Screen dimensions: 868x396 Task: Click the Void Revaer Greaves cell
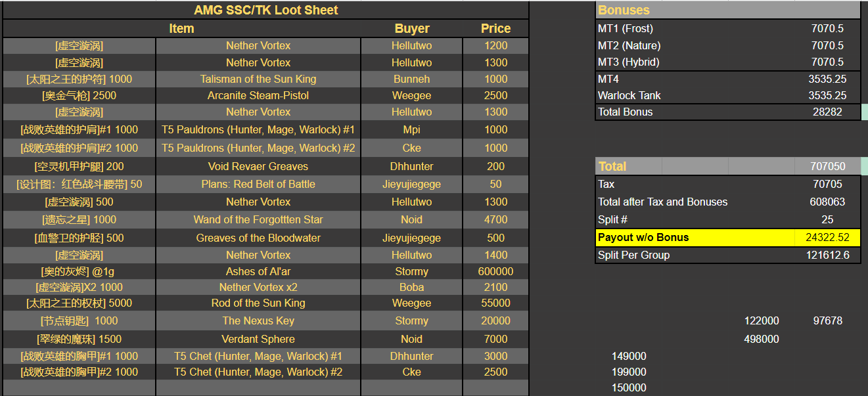[x=258, y=166]
